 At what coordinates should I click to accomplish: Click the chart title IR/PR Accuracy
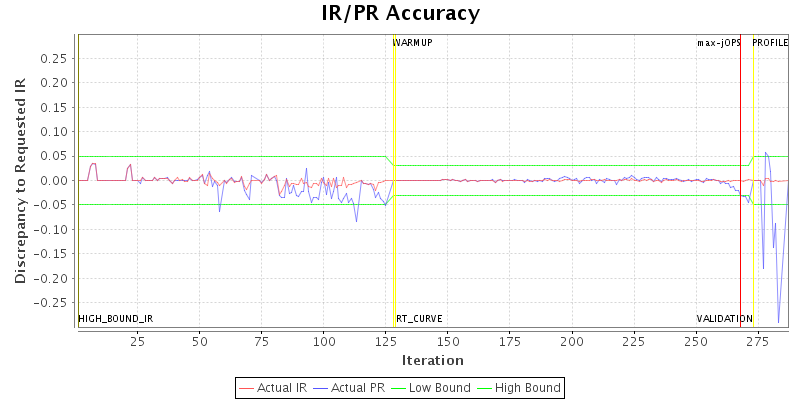click(400, 13)
